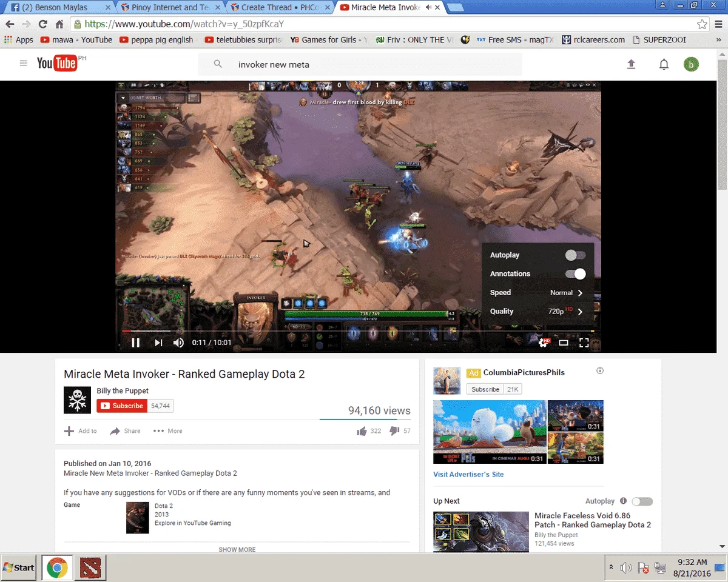Dislike the video with thumbs down
Viewport: 728px width, 582px height.
394,431
